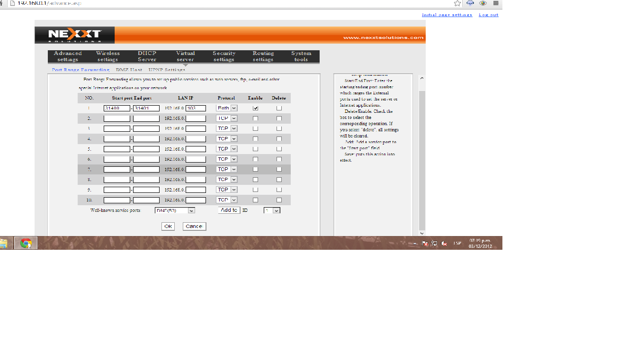Open Protocol dropdown for rule 3
The height and width of the screenshot is (364, 644).
[x=227, y=128]
